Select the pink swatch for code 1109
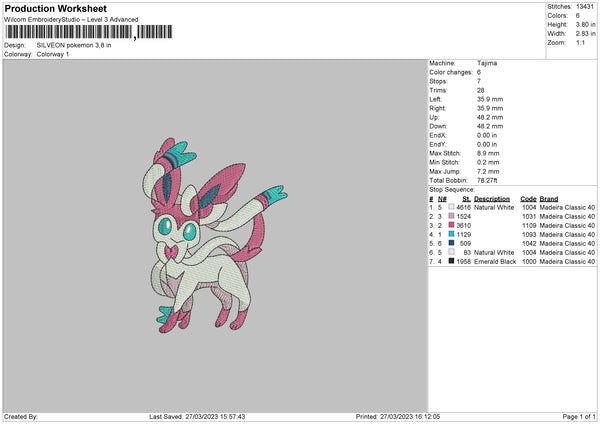600x424 pixels. [451, 225]
